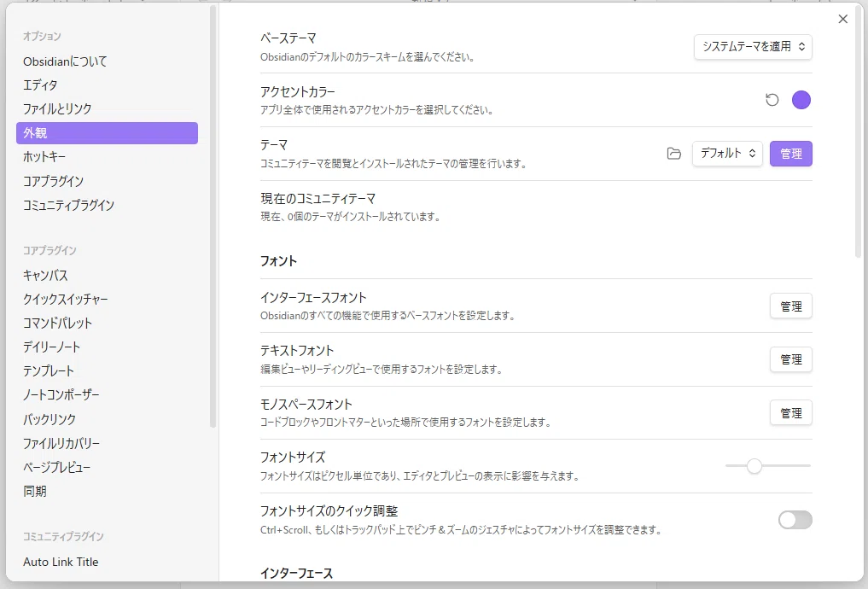Go to the ホットキー settings tab
The height and width of the screenshot is (589, 868).
click(107, 157)
